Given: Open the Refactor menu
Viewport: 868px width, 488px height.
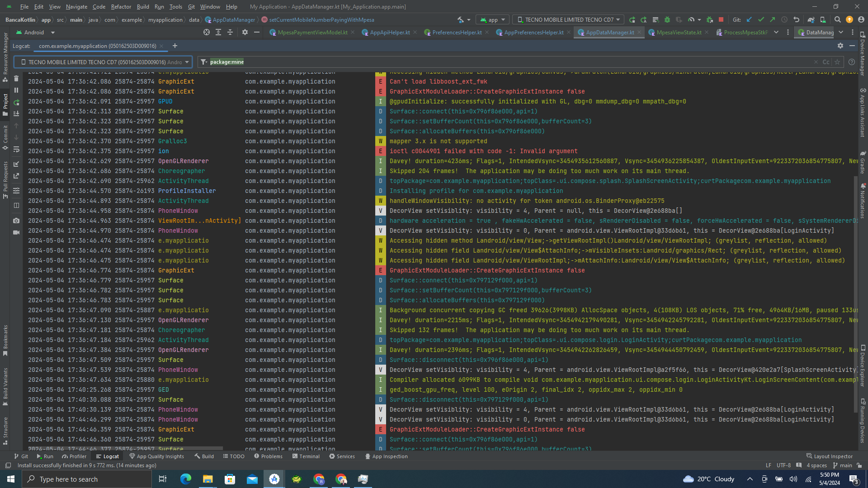Looking at the screenshot, I should coord(121,7).
